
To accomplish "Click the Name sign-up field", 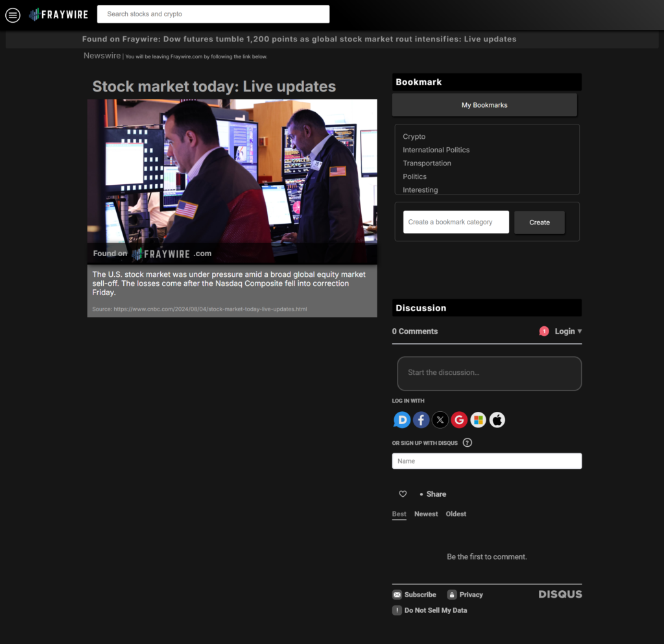I will (x=486, y=460).
